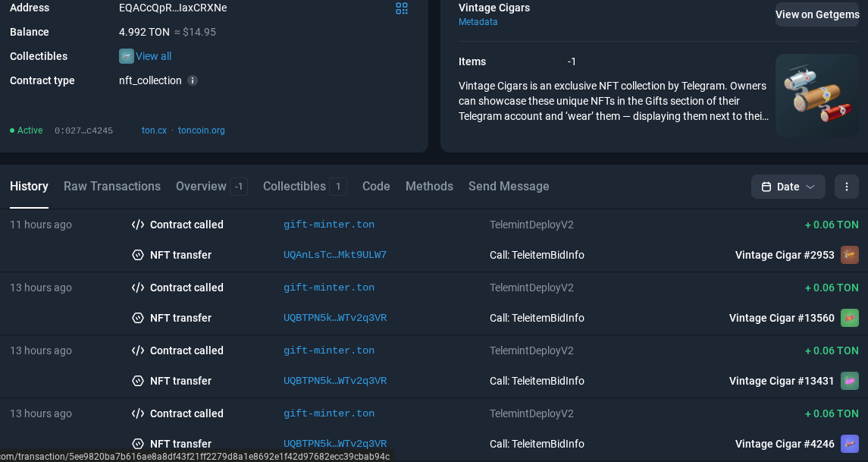The image size is (868, 462).
Task: Select the Code tab
Action: point(376,186)
